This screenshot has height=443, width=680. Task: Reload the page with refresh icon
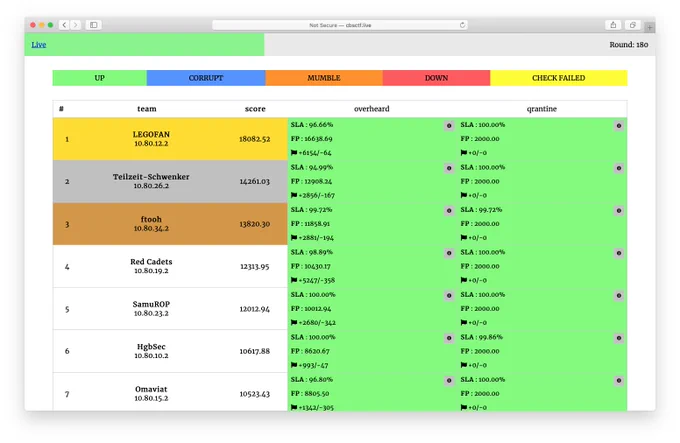pos(462,25)
